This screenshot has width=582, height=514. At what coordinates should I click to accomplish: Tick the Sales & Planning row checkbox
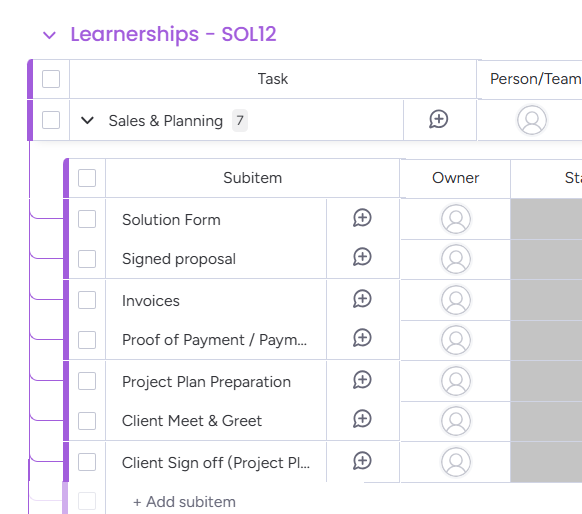click(51, 120)
